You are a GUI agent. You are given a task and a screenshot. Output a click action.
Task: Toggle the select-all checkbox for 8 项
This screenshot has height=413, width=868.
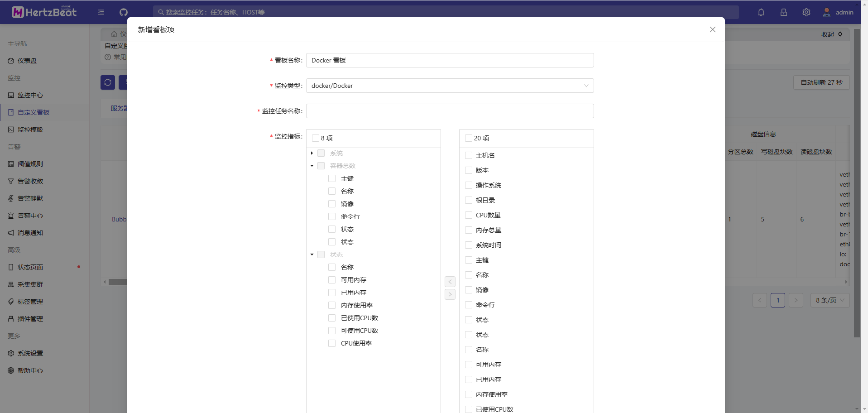pos(316,138)
